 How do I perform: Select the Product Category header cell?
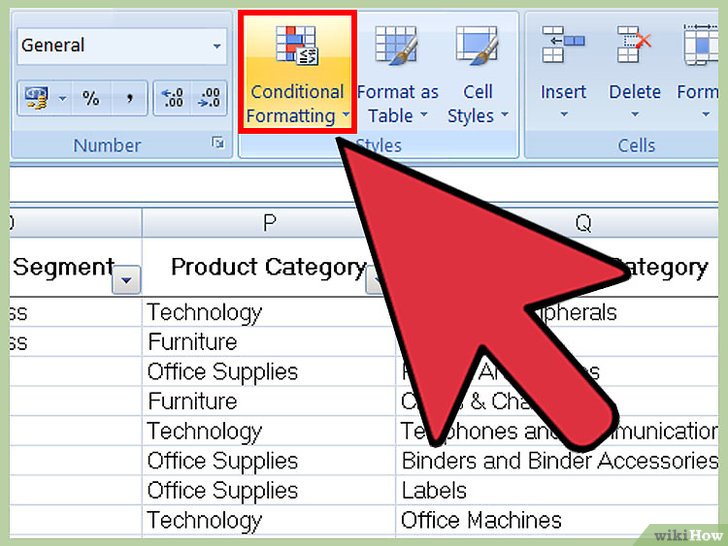[269, 267]
